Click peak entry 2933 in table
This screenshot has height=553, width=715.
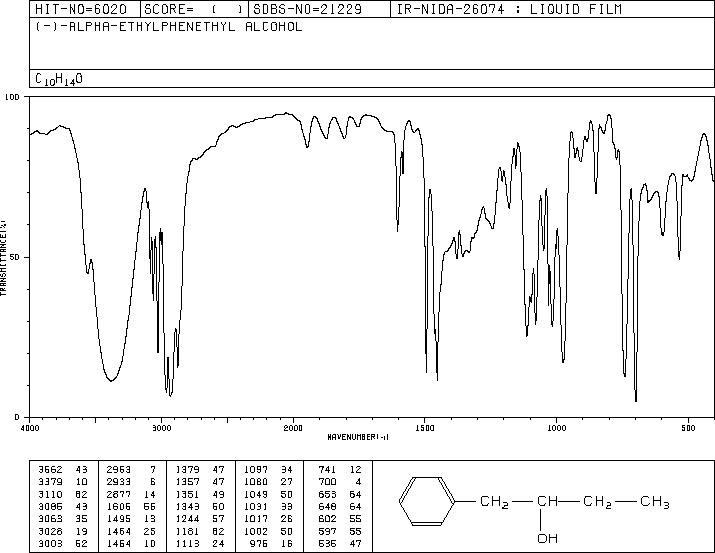pyautogui.click(x=119, y=482)
